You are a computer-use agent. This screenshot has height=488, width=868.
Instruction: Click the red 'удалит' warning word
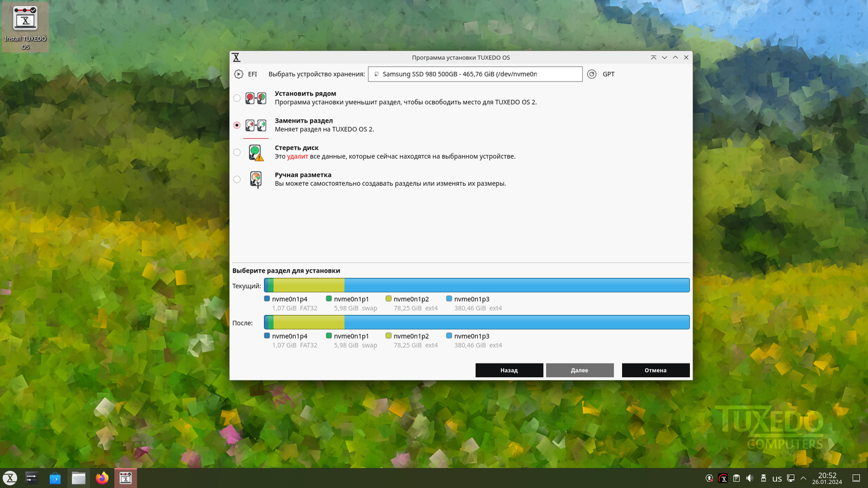(x=297, y=157)
